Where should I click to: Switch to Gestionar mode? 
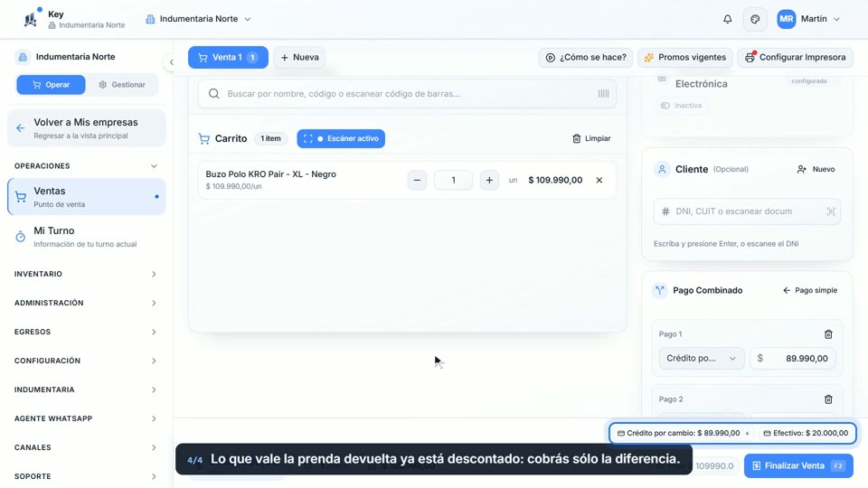pyautogui.click(x=122, y=85)
